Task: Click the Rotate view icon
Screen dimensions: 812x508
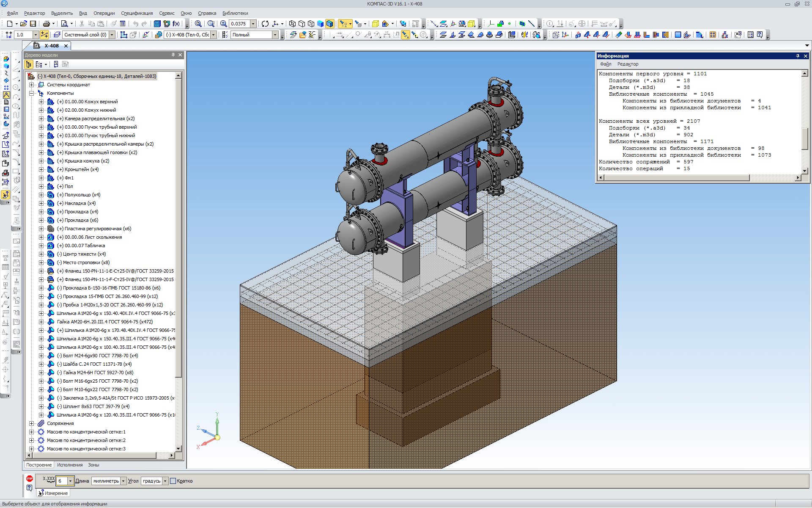Action: pyautogui.click(x=265, y=24)
